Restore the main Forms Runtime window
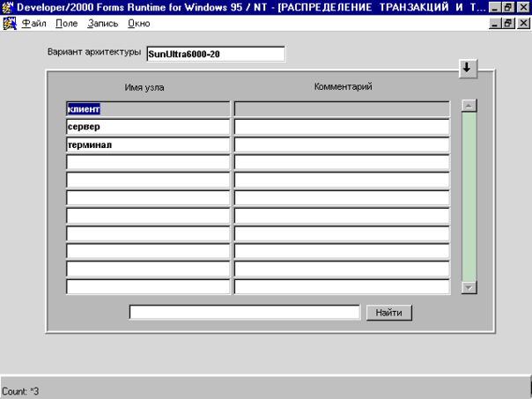The image size is (532, 399). [x=508, y=7]
